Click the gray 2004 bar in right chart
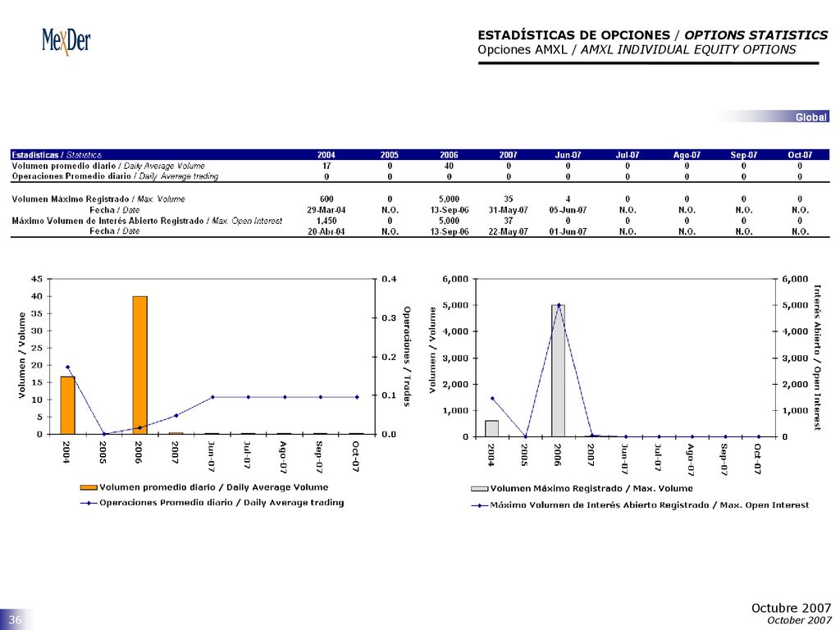Screen dimensions: 840x630 [x=492, y=428]
